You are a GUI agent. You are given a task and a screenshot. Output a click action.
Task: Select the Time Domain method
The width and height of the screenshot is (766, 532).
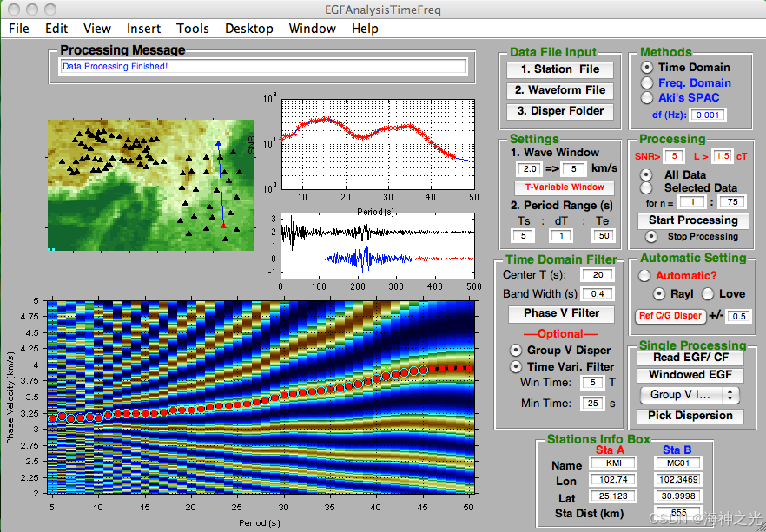pyautogui.click(x=647, y=68)
